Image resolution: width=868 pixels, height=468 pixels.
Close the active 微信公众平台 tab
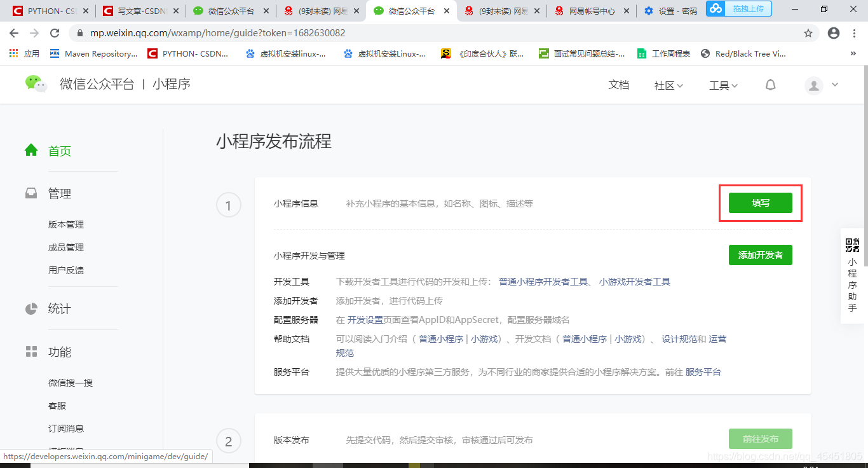[x=447, y=11]
